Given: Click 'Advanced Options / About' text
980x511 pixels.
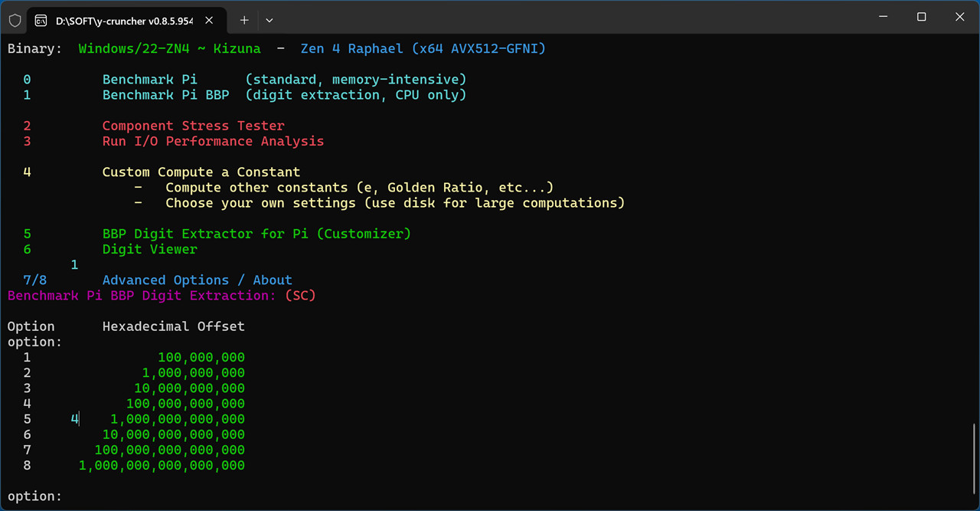Looking at the screenshot, I should click(198, 280).
